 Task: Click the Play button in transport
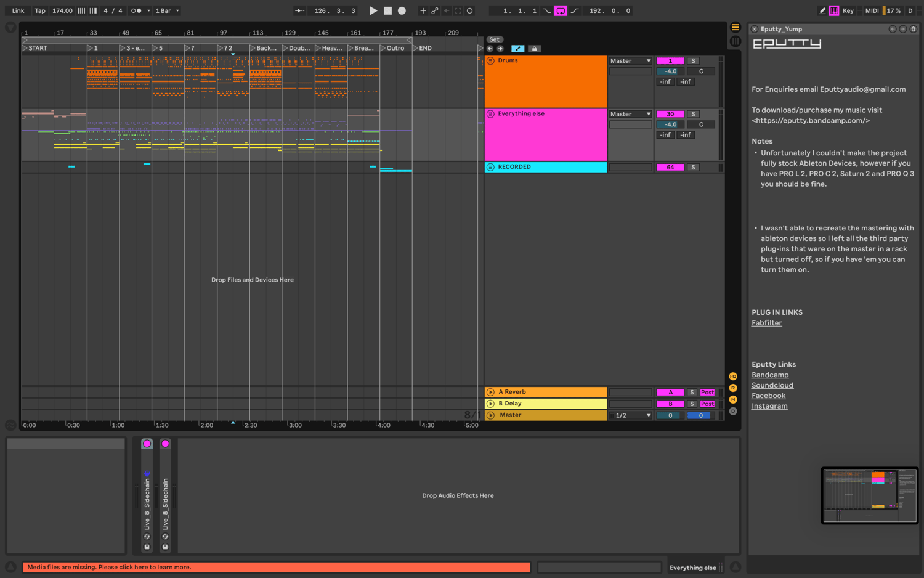click(373, 10)
